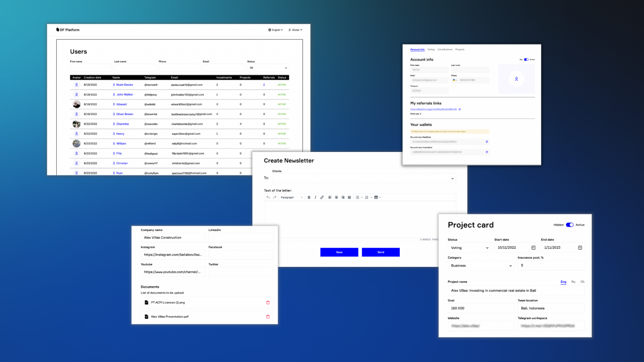
Task: Toggle the account from Ban to Active
Action: 527,59
